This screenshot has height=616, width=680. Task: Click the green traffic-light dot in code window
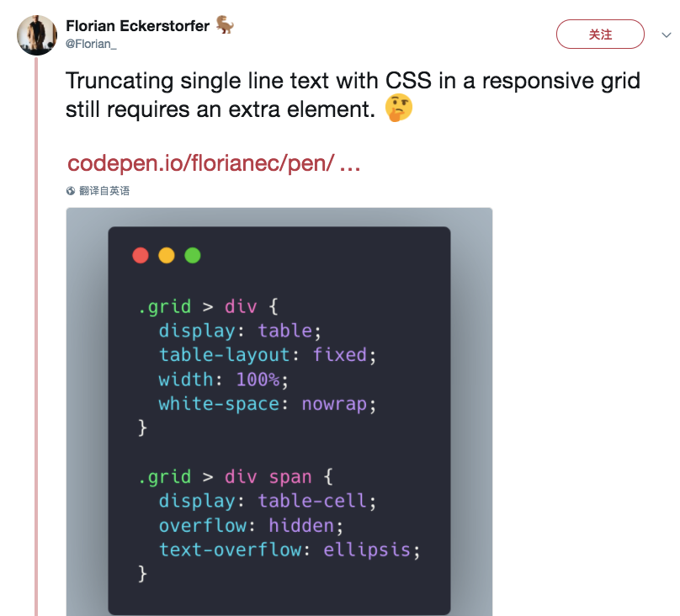click(x=191, y=255)
